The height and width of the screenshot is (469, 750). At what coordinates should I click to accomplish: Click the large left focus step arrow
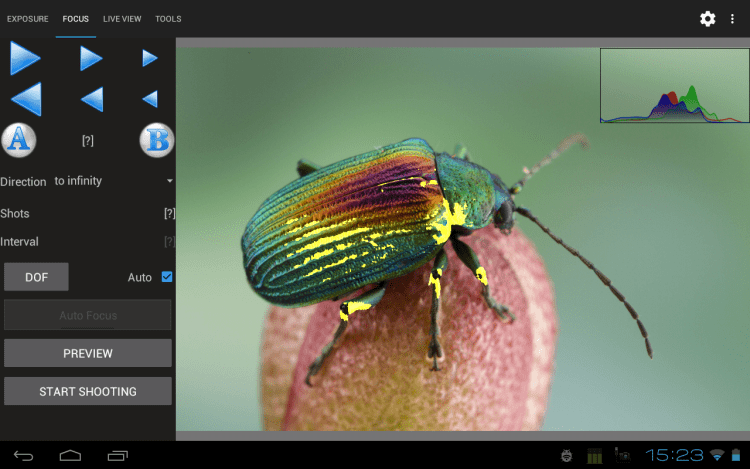25,99
